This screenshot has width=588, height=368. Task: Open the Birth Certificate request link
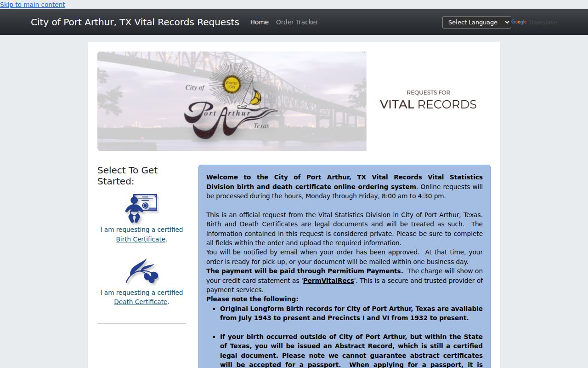coord(141,239)
